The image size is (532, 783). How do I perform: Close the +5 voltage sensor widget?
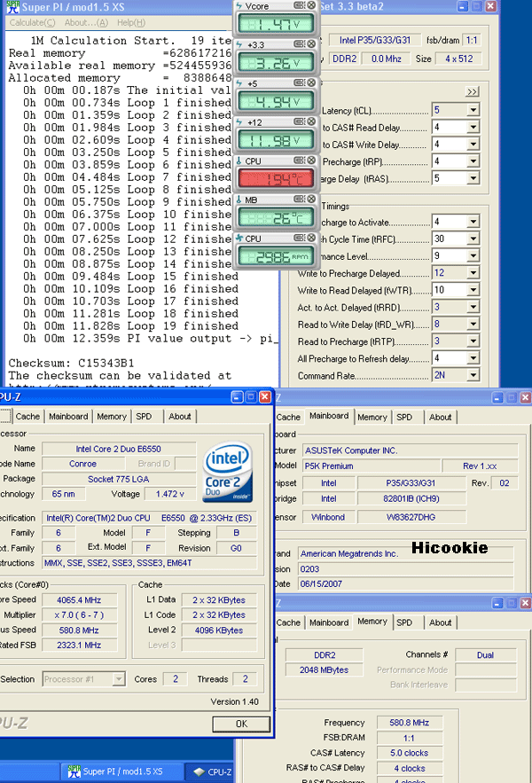coord(310,83)
